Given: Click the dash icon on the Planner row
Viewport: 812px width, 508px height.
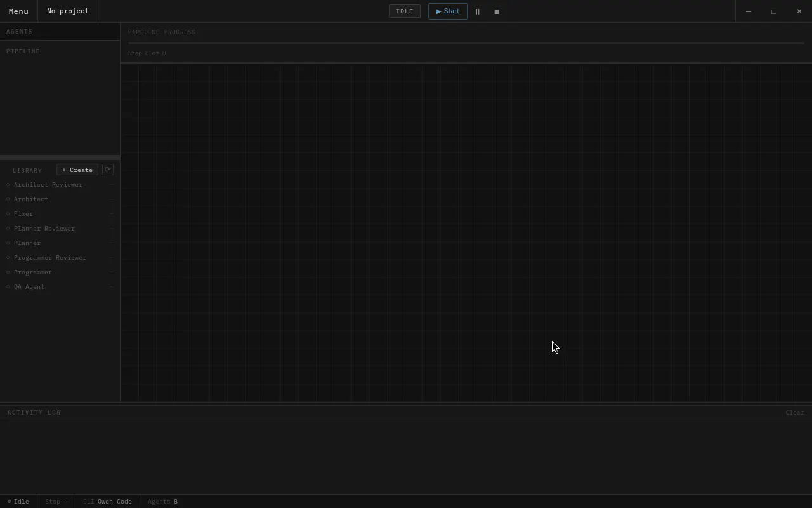Looking at the screenshot, I should [x=112, y=243].
